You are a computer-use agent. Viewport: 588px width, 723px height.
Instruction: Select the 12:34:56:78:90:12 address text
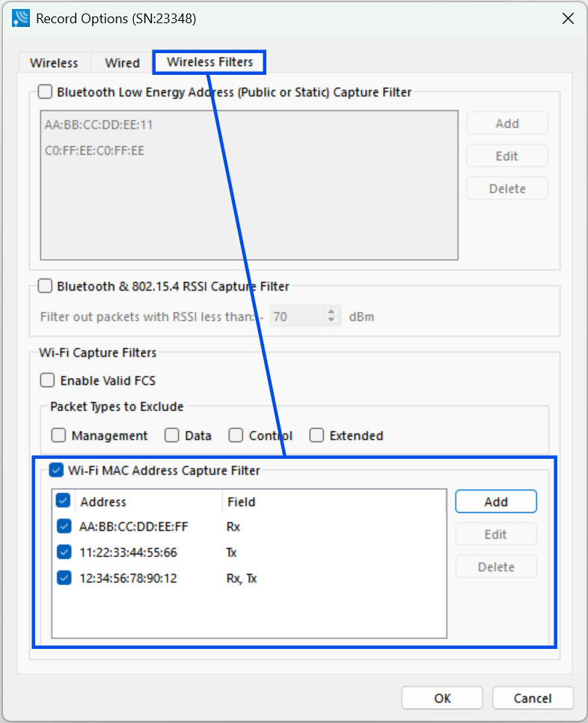[x=128, y=579]
